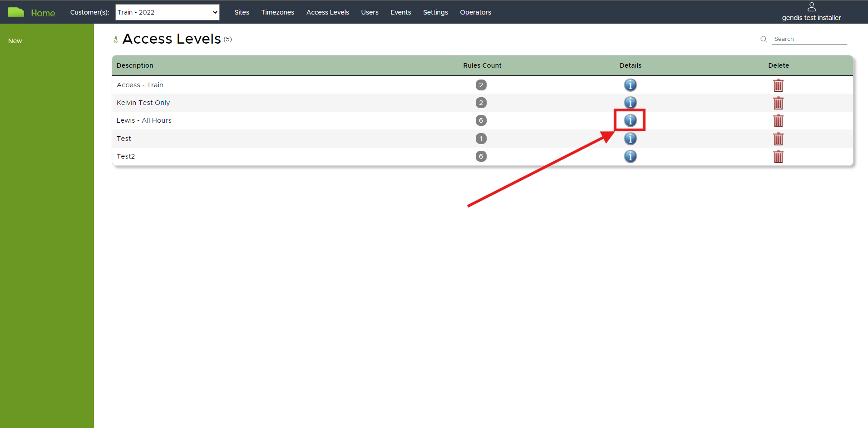This screenshot has width=868, height=428.
Task: Expand the Customer(s) dropdown
Action: click(x=168, y=12)
